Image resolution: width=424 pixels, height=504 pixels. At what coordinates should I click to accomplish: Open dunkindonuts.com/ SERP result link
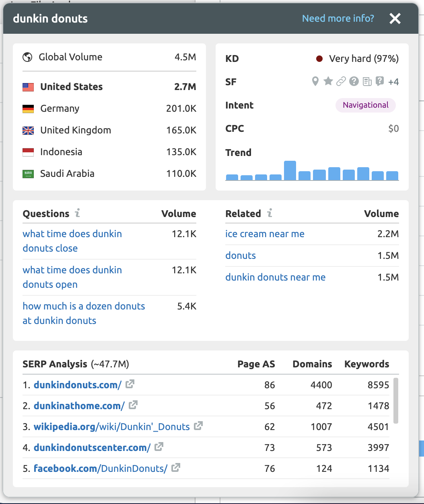coord(78,385)
